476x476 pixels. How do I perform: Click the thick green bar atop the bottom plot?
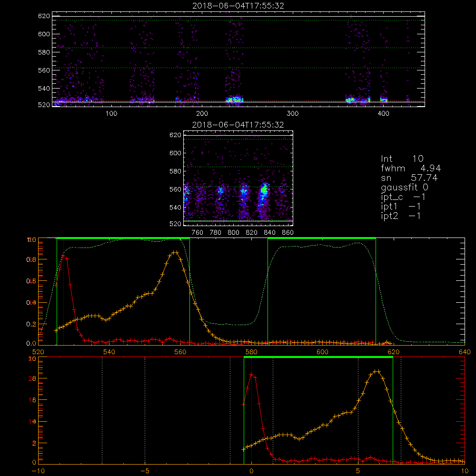318,357
